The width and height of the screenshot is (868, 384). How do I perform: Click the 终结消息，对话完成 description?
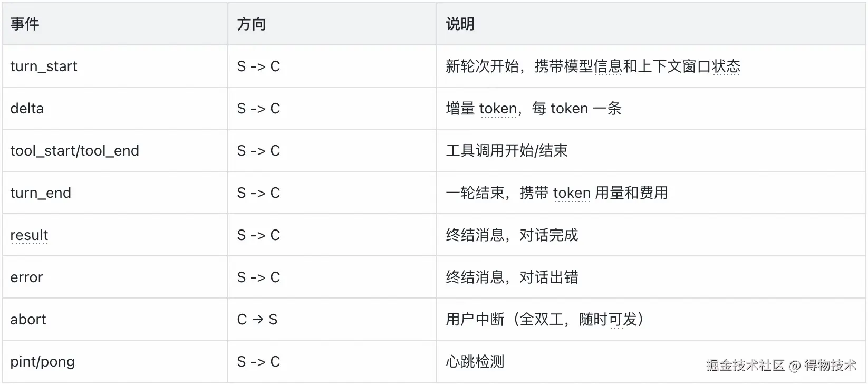point(512,235)
